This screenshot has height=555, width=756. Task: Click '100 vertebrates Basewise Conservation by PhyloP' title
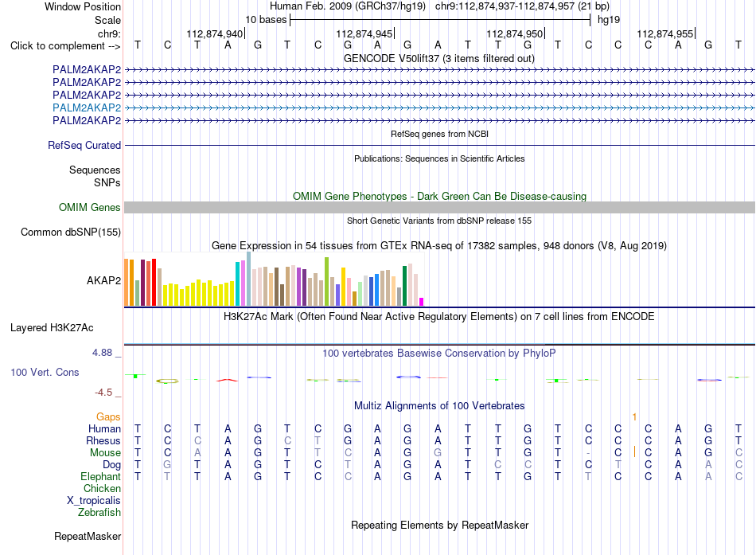pyautogui.click(x=439, y=354)
